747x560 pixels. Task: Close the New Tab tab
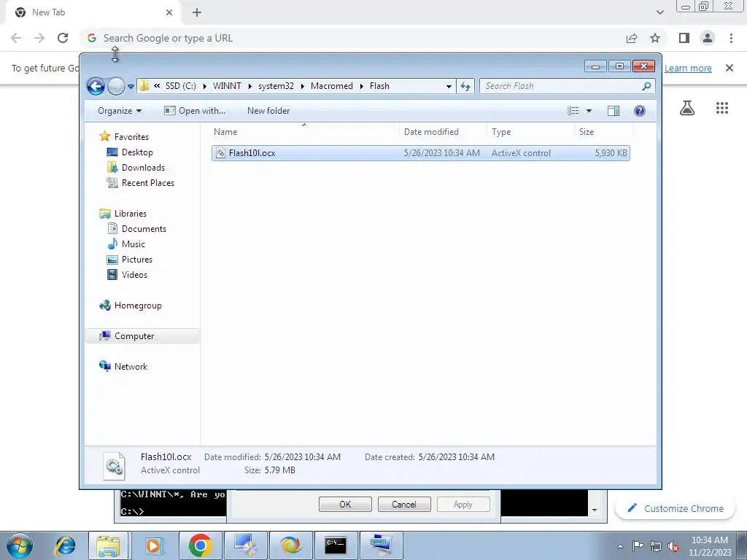pos(169,12)
